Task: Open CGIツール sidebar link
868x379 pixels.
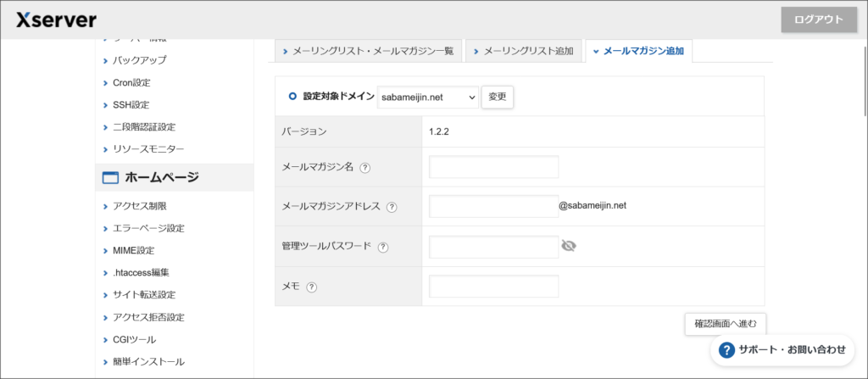Action: pyautogui.click(x=134, y=340)
